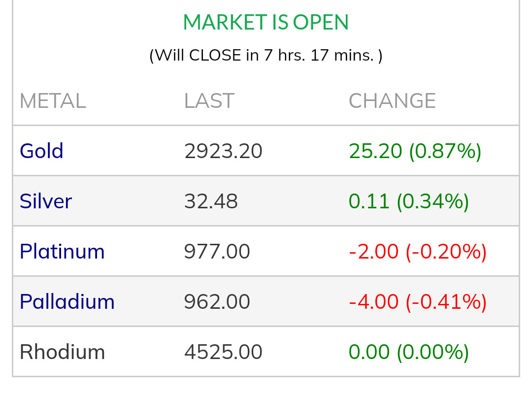Viewport: 532px width, 393px height.
Task: Click Rhodium's change 0.00 (0.00%)
Action: [x=409, y=352]
